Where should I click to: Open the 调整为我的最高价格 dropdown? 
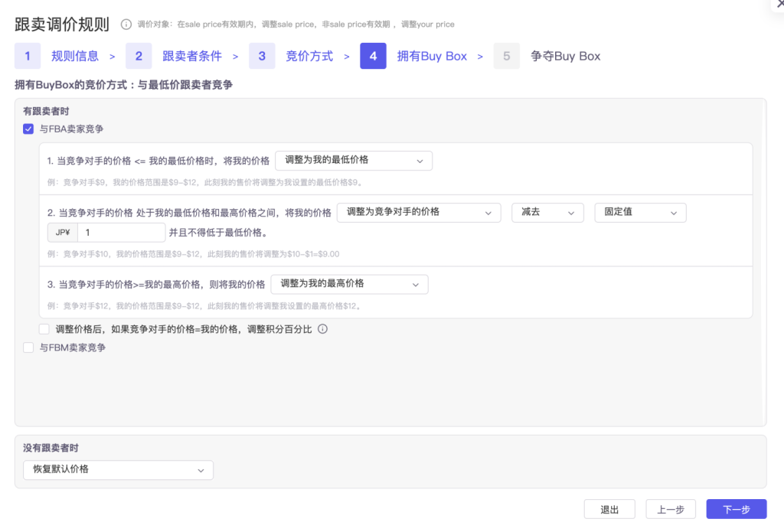coord(349,285)
